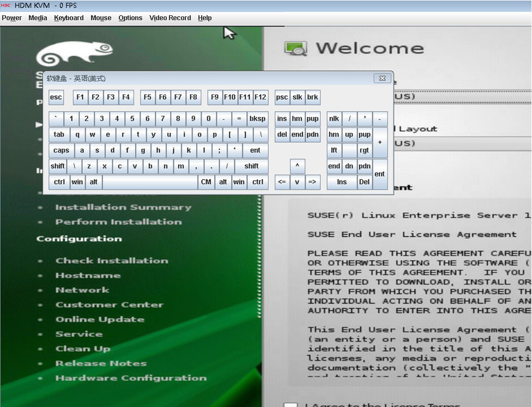Click the left win key
The width and height of the screenshot is (532, 407).
tap(77, 182)
